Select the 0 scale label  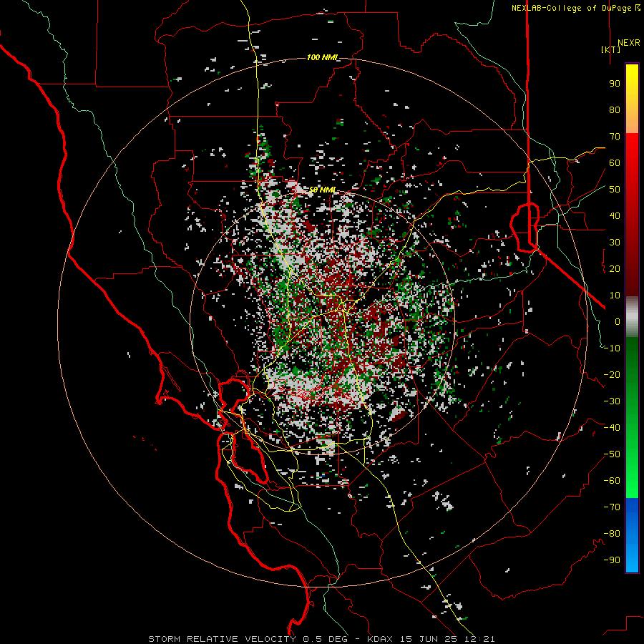coord(618,322)
